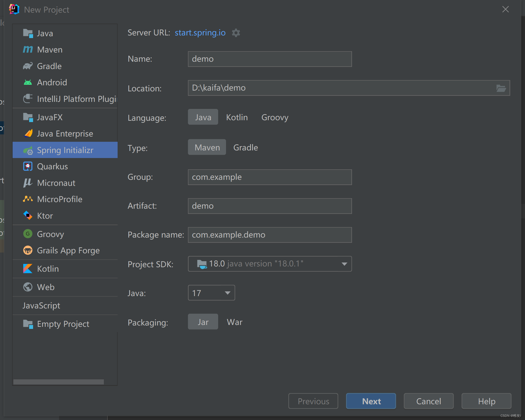Browse for location with folder icon

[501, 88]
